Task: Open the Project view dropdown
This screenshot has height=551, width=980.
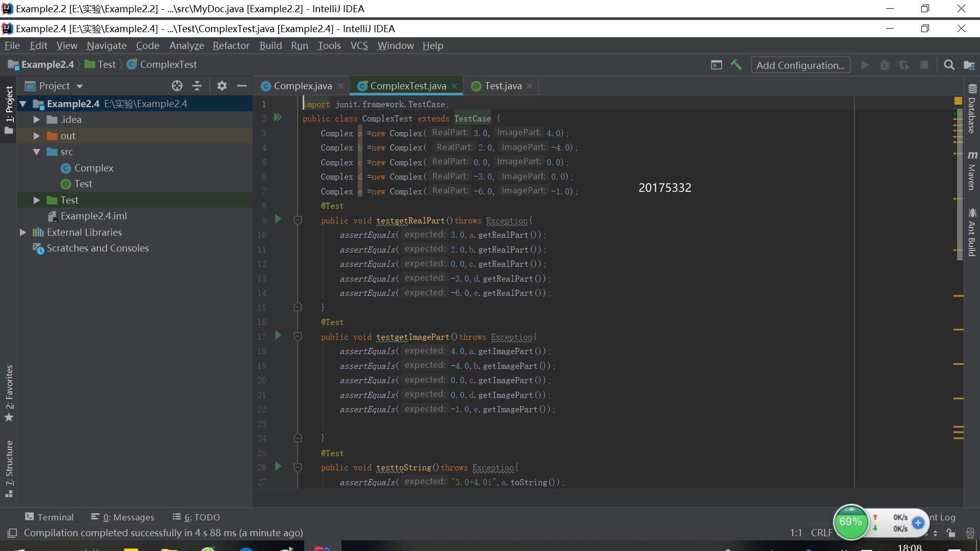Action: point(79,86)
